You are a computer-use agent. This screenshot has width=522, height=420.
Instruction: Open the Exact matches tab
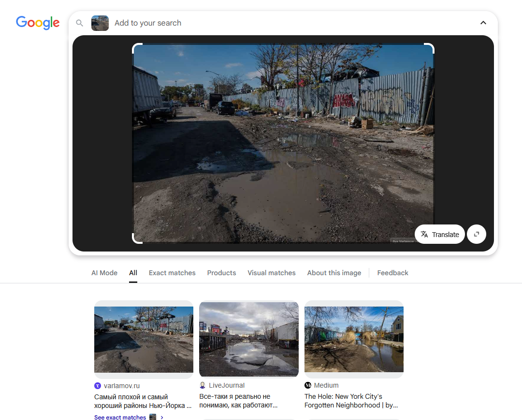click(x=172, y=273)
